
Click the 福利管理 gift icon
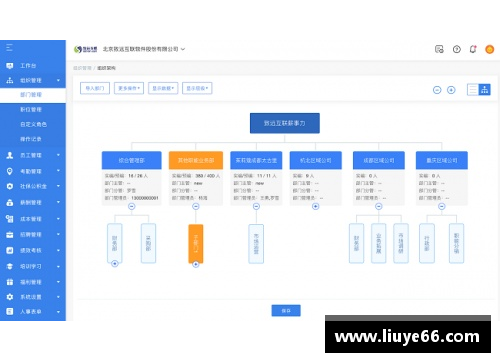[x=10, y=282]
